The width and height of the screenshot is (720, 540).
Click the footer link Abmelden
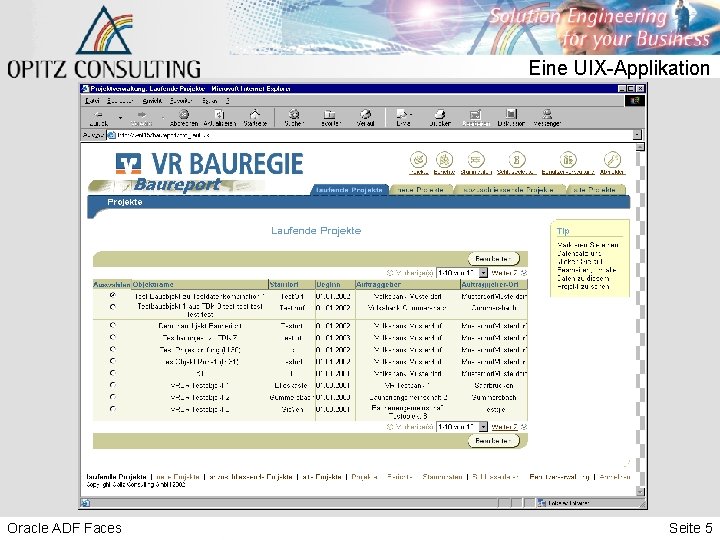pyautogui.click(x=615, y=477)
